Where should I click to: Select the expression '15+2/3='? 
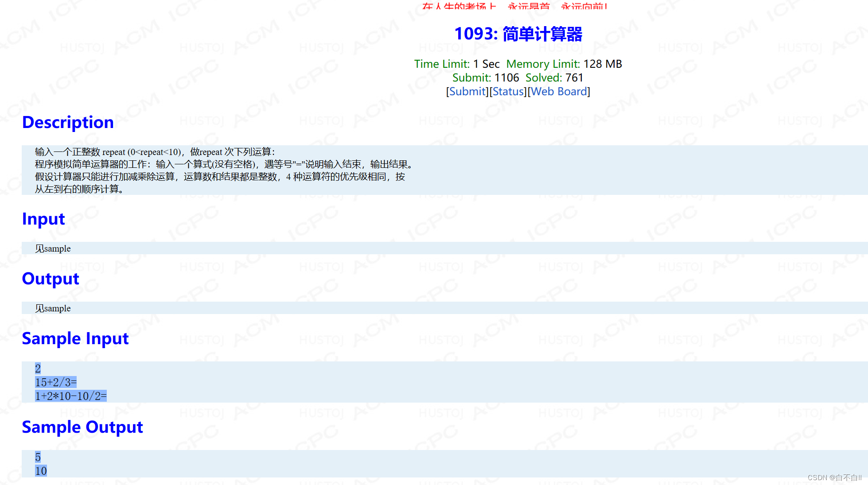56,382
